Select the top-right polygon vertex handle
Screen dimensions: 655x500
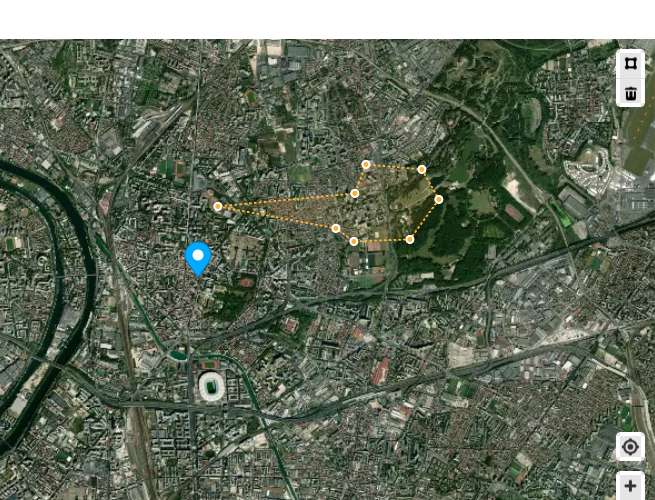[x=421, y=169]
